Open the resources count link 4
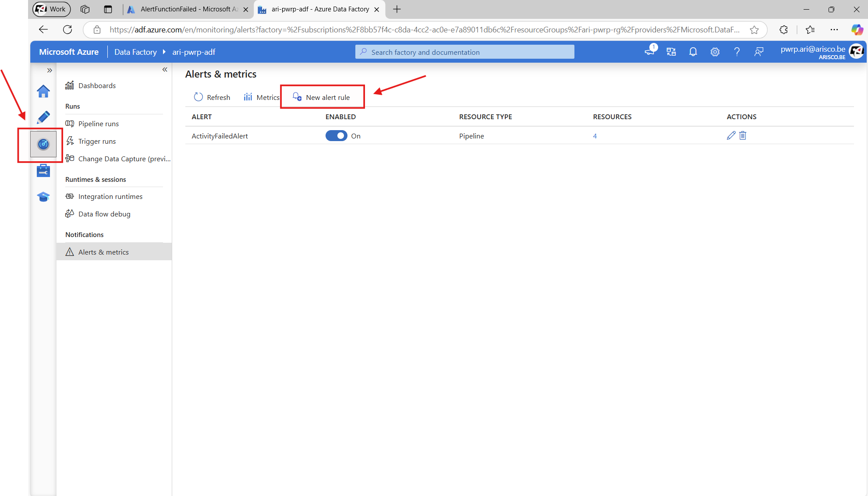 (595, 136)
